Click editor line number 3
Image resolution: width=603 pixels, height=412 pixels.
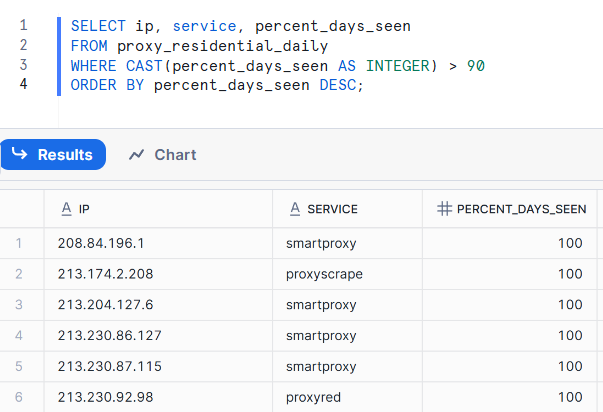pyautogui.click(x=23, y=65)
